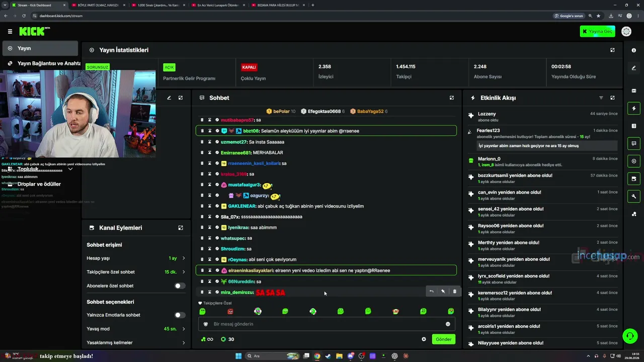Expand the Sohbet chat panel to fullscreen

click(x=452, y=98)
